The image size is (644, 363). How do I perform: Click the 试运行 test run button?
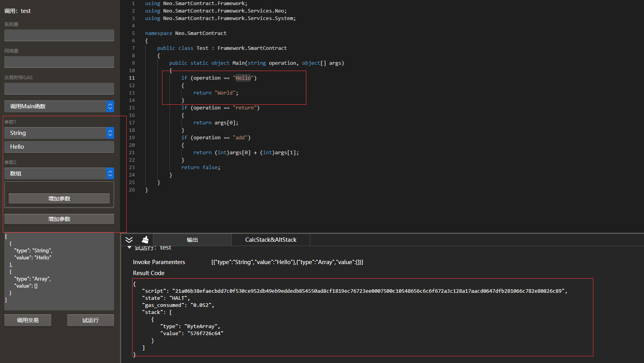tap(90, 320)
